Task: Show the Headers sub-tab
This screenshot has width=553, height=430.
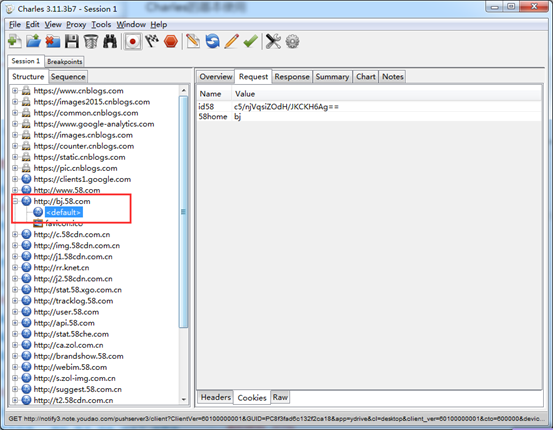Action: [x=215, y=397]
